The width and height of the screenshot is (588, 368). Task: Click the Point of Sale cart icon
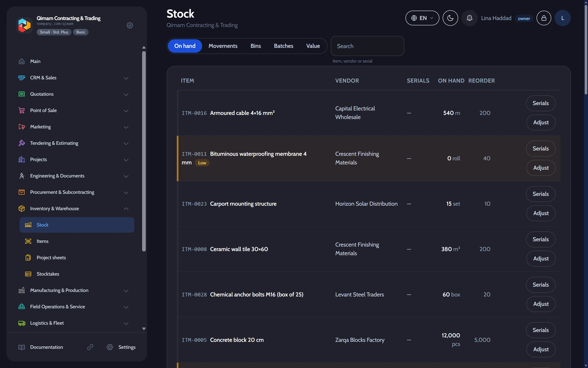tap(22, 110)
